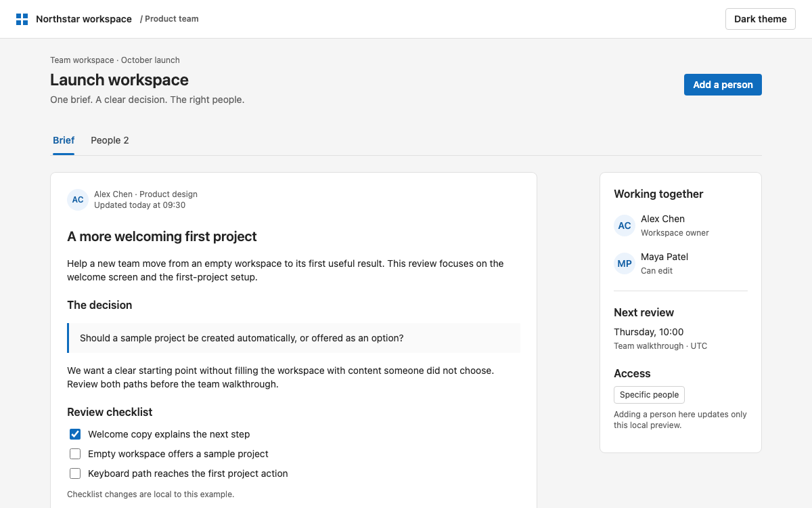Screen dimensions: 812x508
Task: Click the 'Working together' heading
Action: coord(658,194)
